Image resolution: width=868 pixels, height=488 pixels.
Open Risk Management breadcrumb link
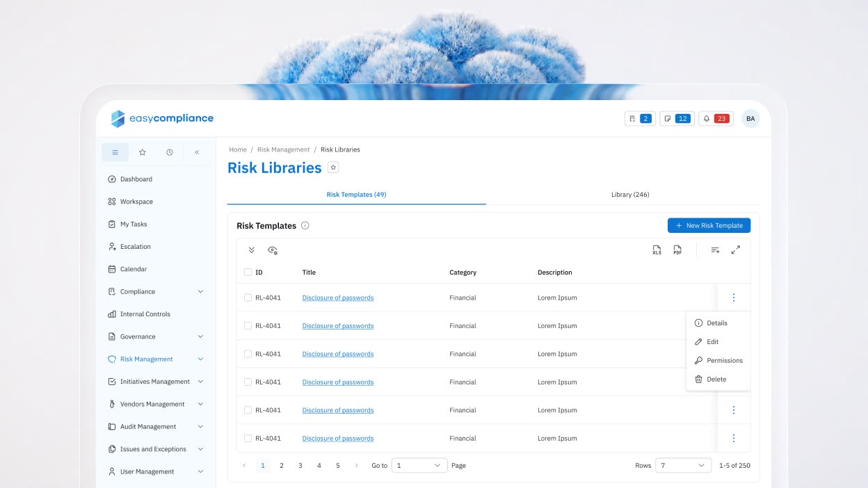pyautogui.click(x=283, y=149)
